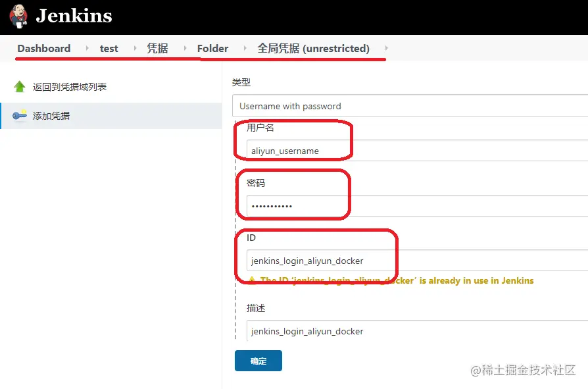Expand the arrow after Folder breadcrumb

click(x=245, y=48)
